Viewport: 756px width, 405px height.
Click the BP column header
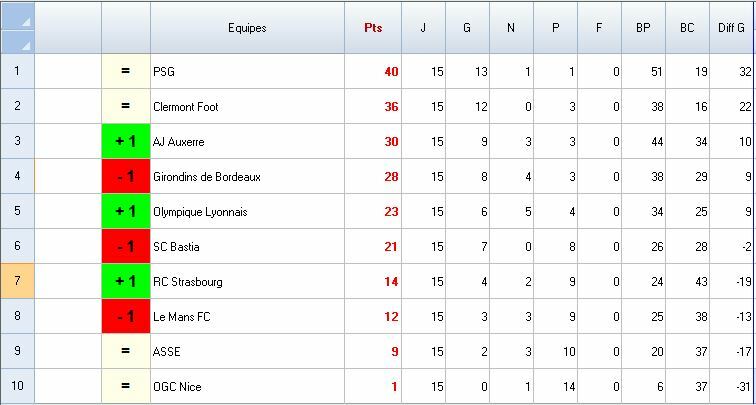coord(643,28)
